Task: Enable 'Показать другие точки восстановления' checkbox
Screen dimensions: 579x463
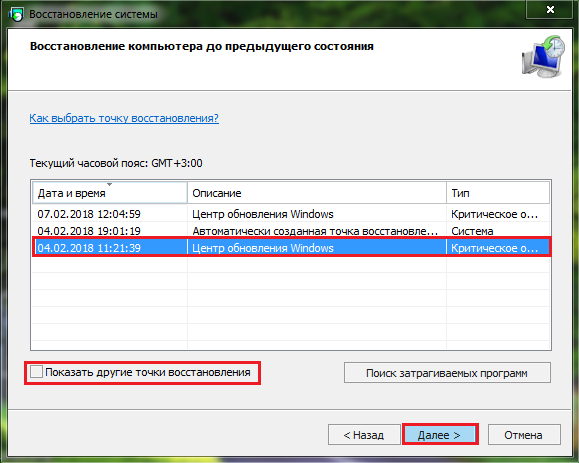Action: [x=37, y=372]
